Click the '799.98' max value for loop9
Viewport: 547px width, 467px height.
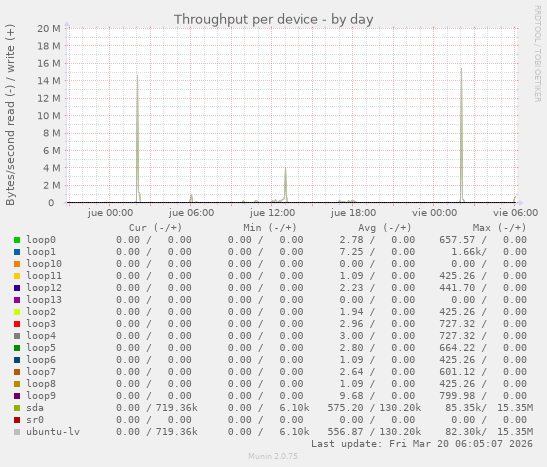(x=457, y=396)
